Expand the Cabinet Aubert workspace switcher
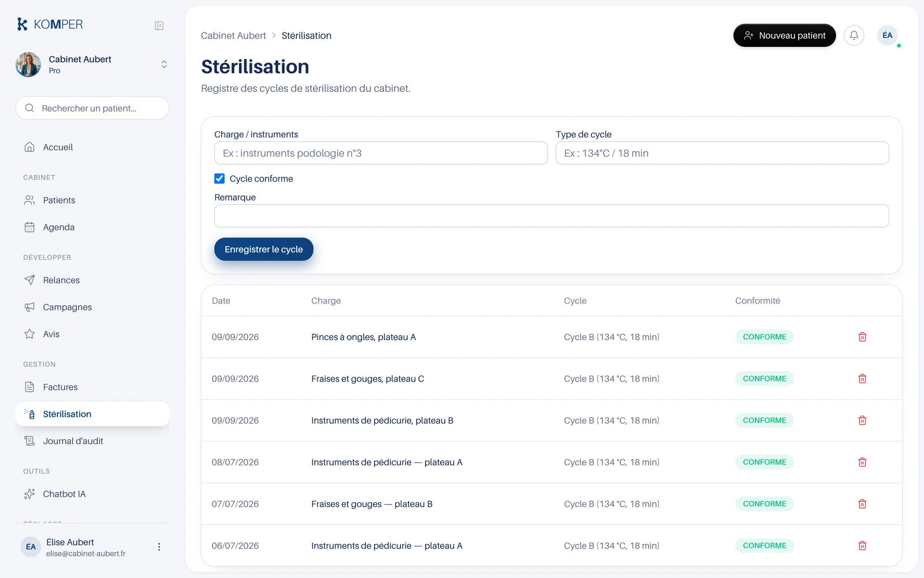Viewport: 924px width, 578px height. [x=164, y=64]
